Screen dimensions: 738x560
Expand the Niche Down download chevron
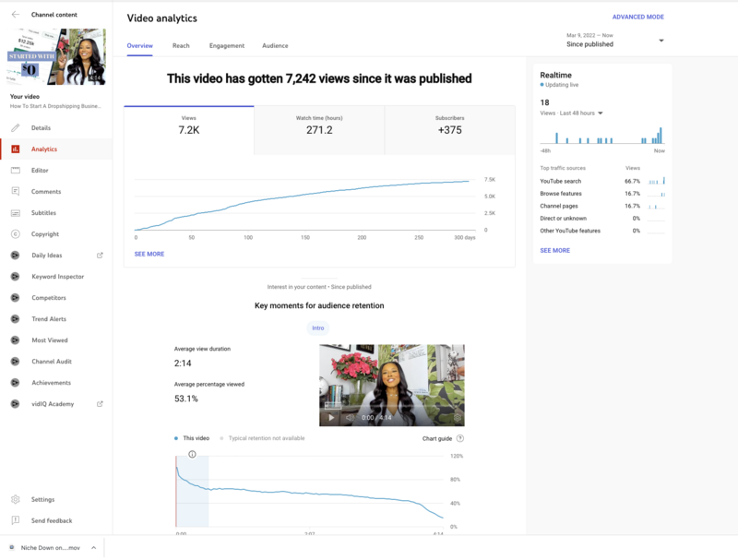pos(94,547)
